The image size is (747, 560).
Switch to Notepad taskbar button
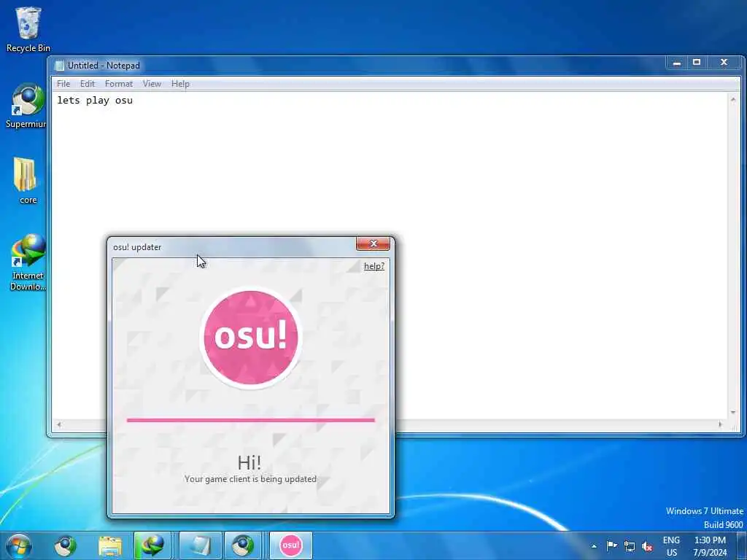(x=201, y=545)
